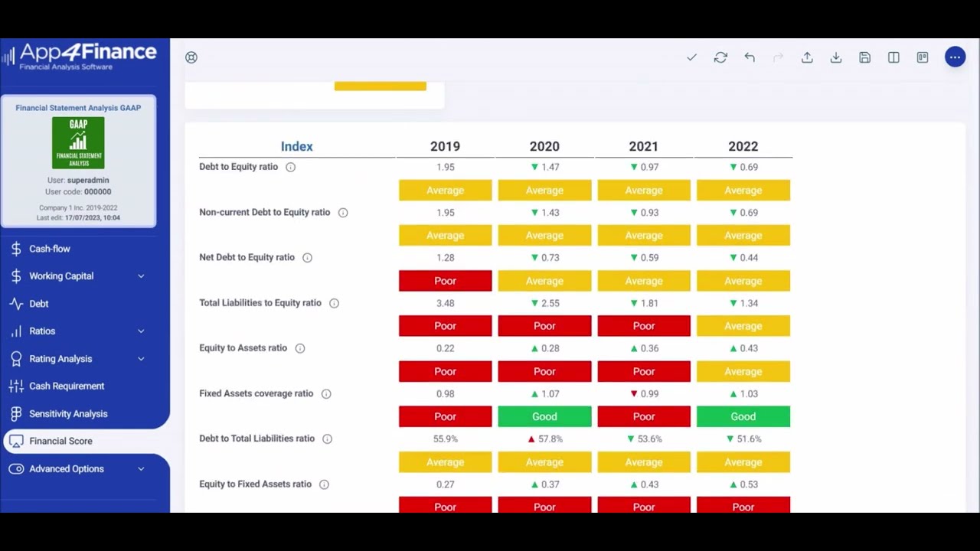This screenshot has height=551, width=980.
Task: Show info for Total Liabilities to Equity ratio
Action: click(x=334, y=303)
